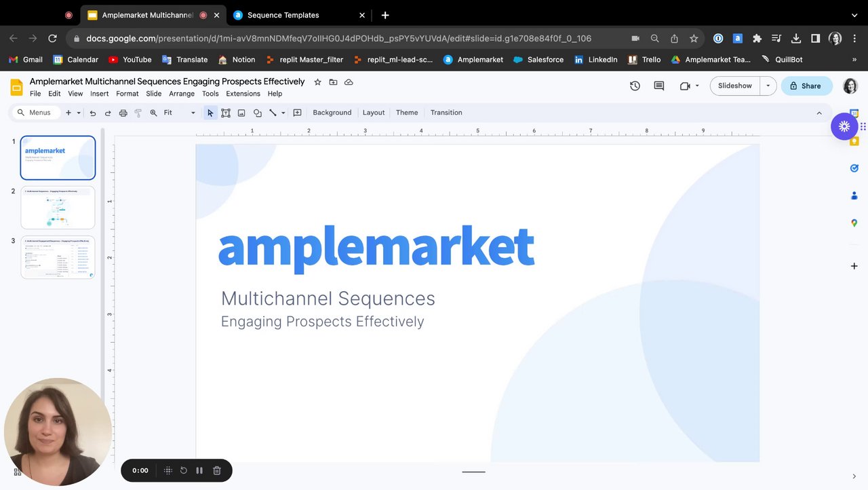Check the cloud document status icon
868x490 pixels.
tap(349, 82)
